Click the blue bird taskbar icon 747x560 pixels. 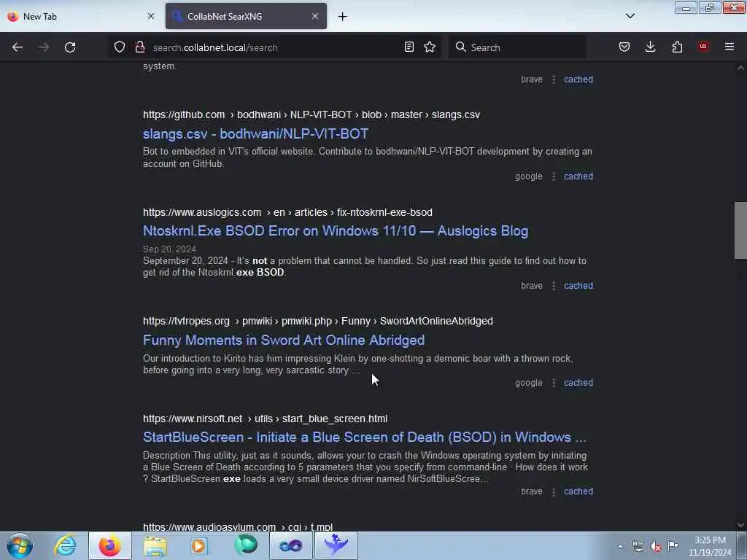pyautogui.click(x=336, y=545)
